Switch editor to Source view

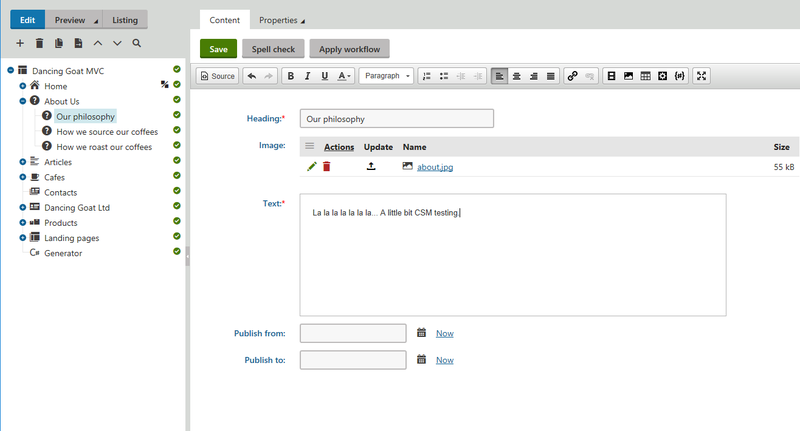coord(218,76)
